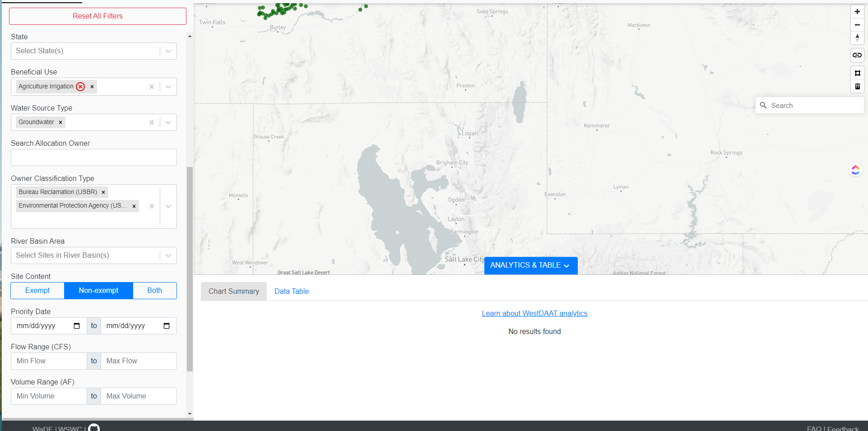This screenshot has height=431, width=868.
Task: Switch site content to Both
Action: pos(154,290)
